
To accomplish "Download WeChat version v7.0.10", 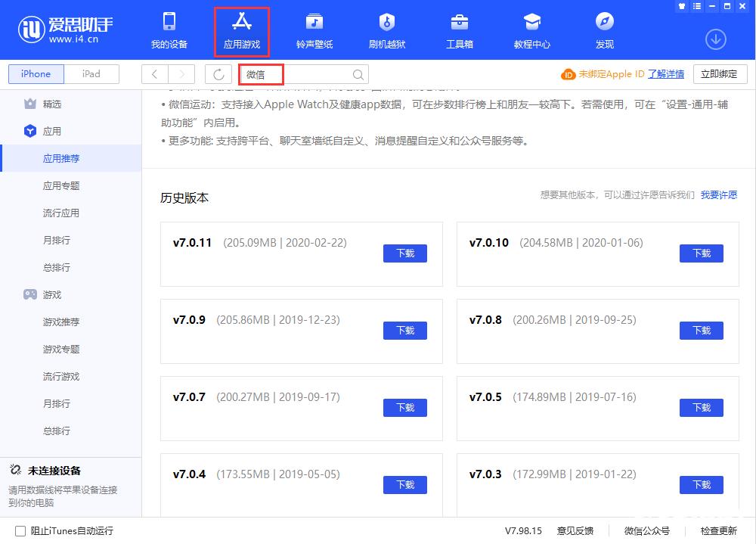I will coord(702,253).
